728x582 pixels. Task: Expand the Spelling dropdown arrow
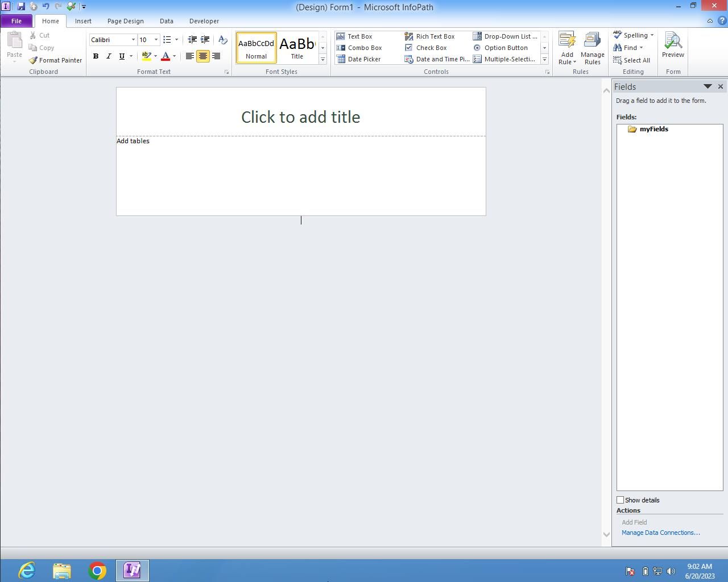tap(652, 35)
